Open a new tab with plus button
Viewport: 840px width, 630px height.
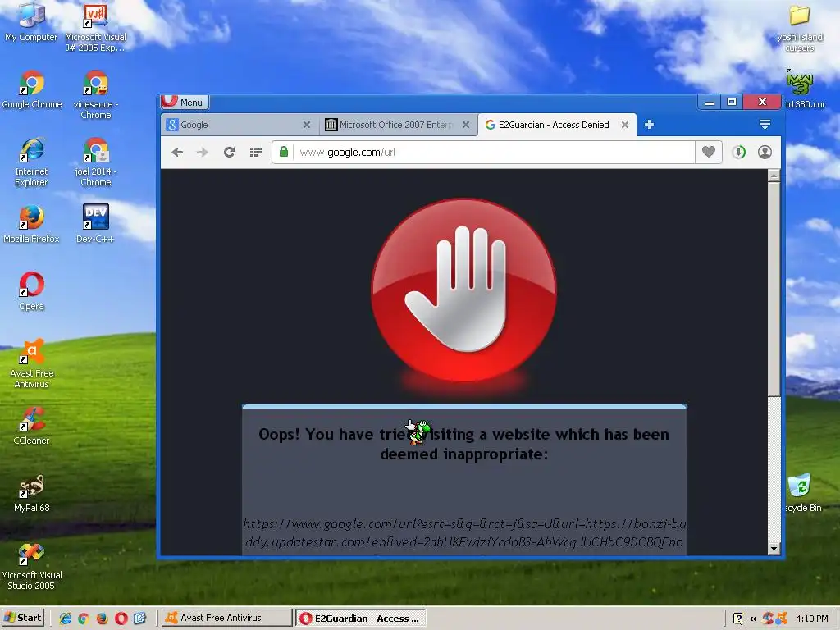point(649,125)
